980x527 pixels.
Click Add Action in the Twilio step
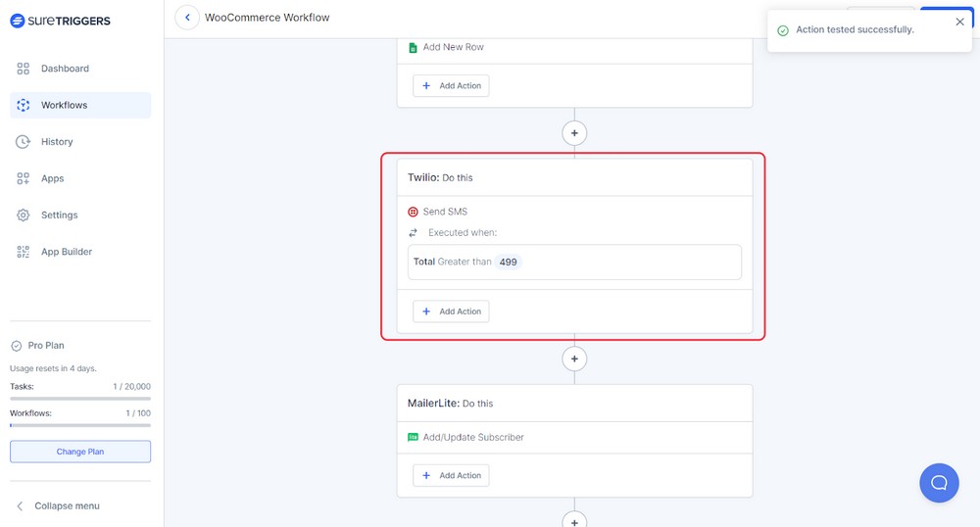(x=451, y=311)
